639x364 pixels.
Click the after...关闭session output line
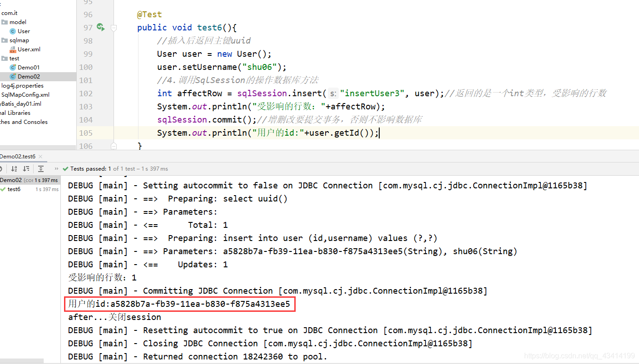114,317
